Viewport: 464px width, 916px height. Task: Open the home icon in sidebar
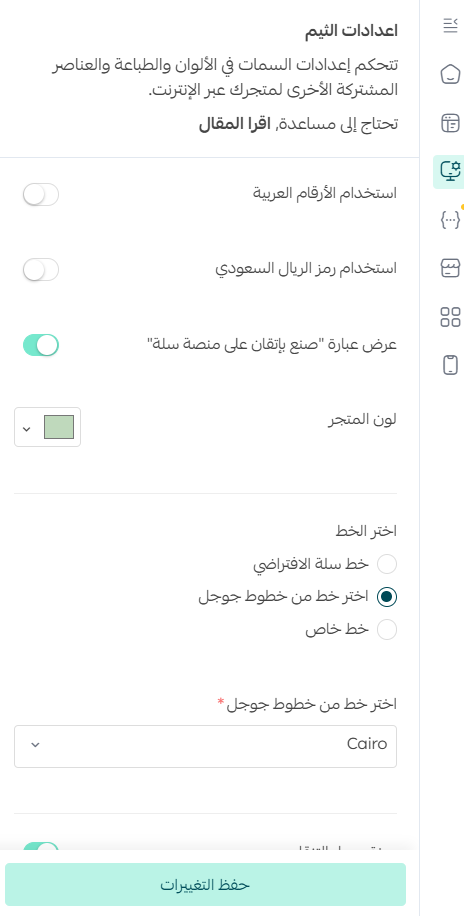[450, 75]
